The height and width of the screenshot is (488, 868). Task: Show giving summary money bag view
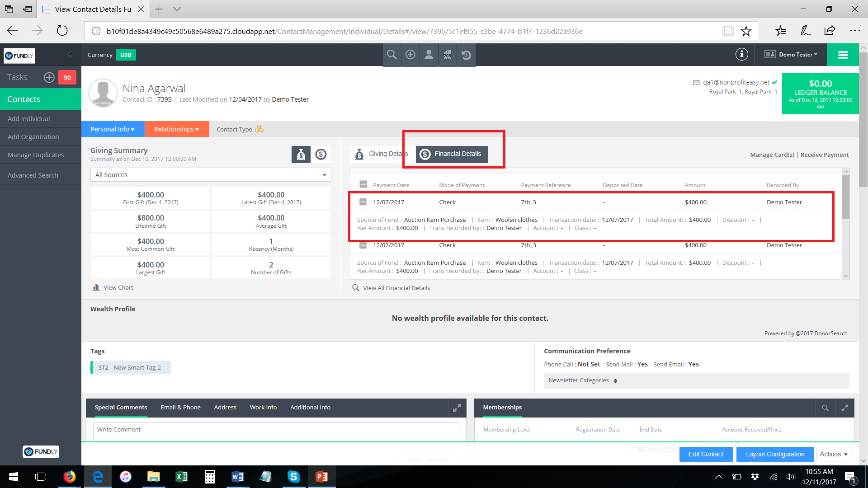(301, 155)
